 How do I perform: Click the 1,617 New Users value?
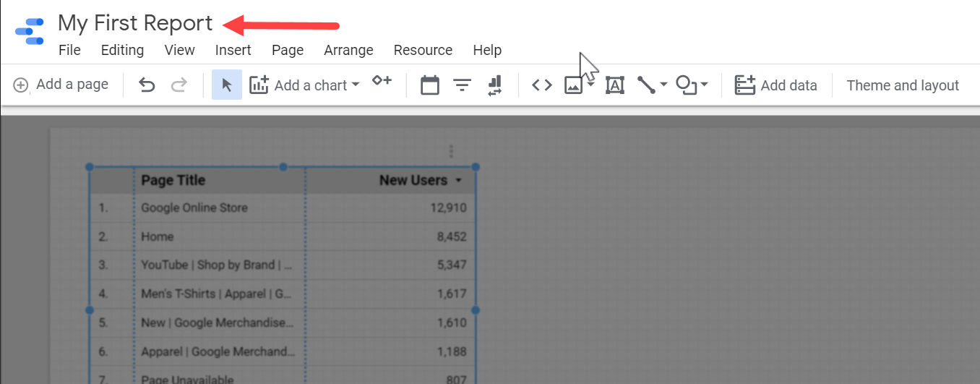(x=452, y=294)
